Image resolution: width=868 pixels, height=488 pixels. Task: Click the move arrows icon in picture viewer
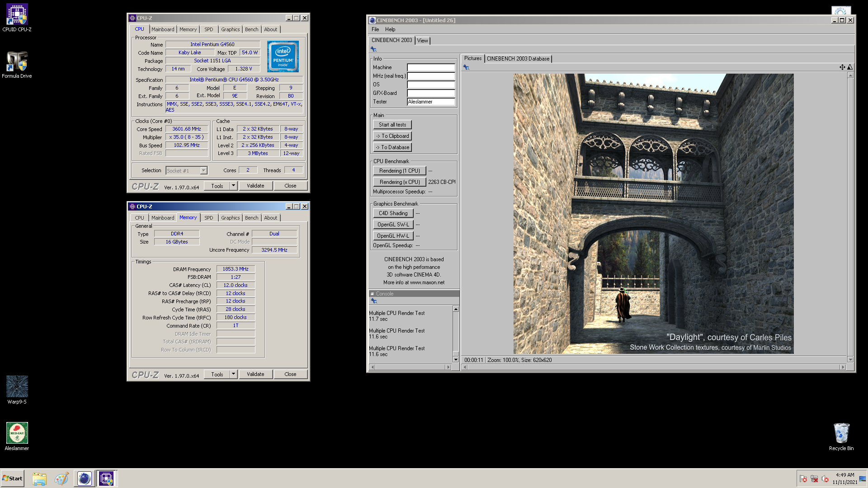(842, 67)
